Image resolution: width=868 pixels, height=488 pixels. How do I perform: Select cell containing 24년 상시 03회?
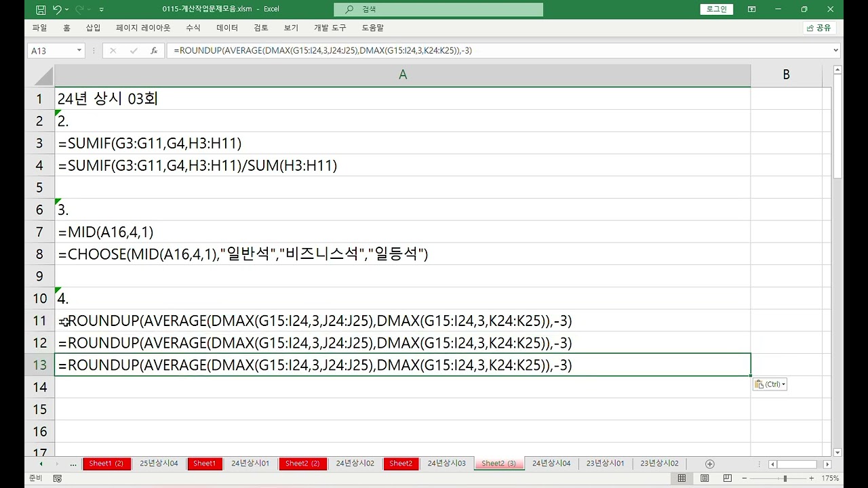tap(402, 98)
